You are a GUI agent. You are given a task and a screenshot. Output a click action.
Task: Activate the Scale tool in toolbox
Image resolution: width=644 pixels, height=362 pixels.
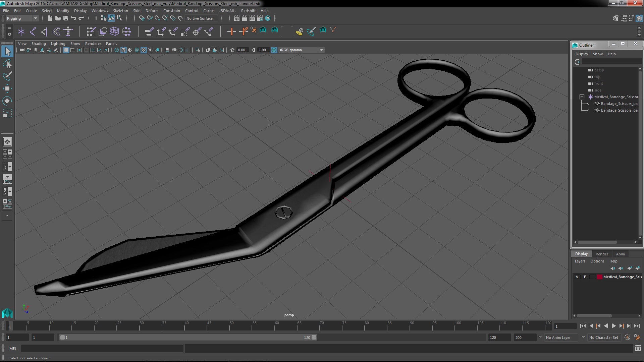click(x=7, y=113)
